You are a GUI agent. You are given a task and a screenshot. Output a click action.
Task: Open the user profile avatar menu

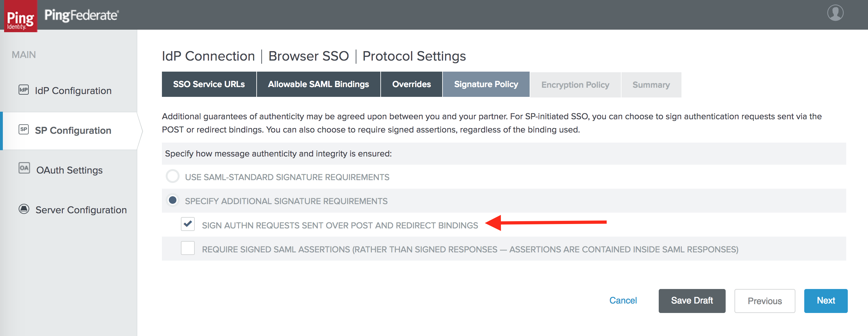pos(836,13)
